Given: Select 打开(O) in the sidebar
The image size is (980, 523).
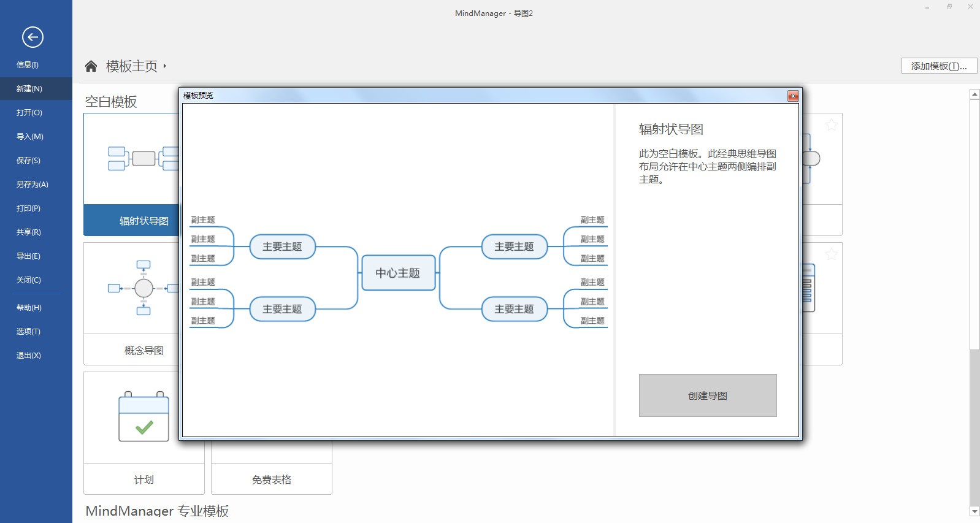Looking at the screenshot, I should [x=29, y=113].
